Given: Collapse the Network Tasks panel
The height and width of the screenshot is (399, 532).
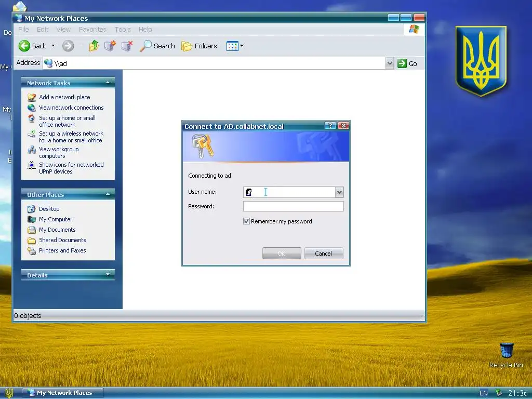Looking at the screenshot, I should pyautogui.click(x=108, y=83).
